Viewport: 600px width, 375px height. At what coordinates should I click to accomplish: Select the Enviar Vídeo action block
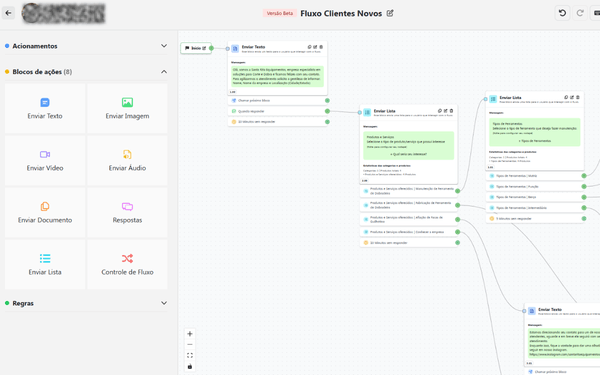point(45,161)
